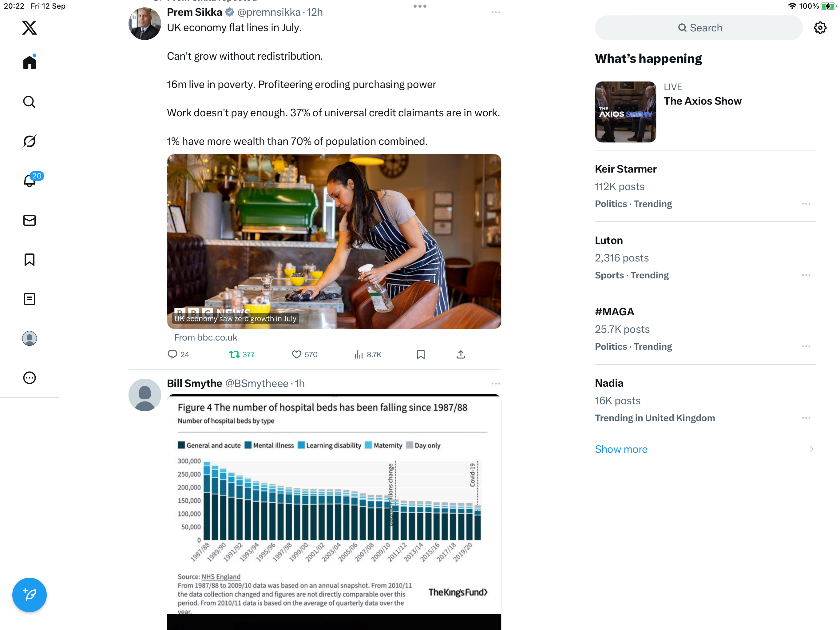Screen dimensions: 840x630
Task: Expand trends with Show more
Action: (x=621, y=449)
